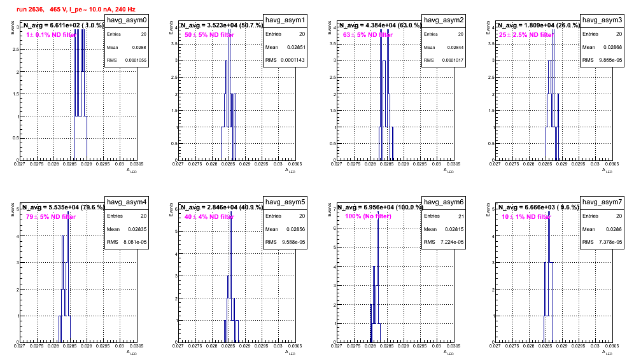Select the havg_asym2 stats box title

[444, 20]
